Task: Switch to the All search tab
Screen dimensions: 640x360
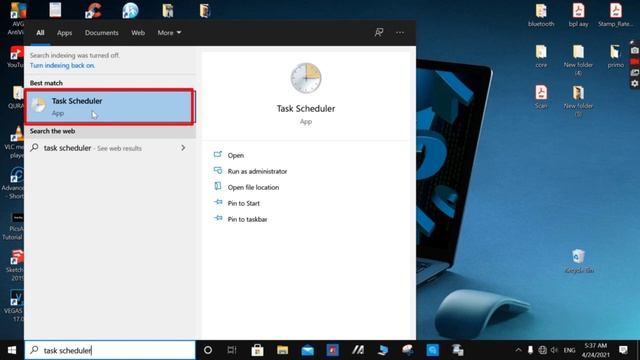Action: point(40,33)
